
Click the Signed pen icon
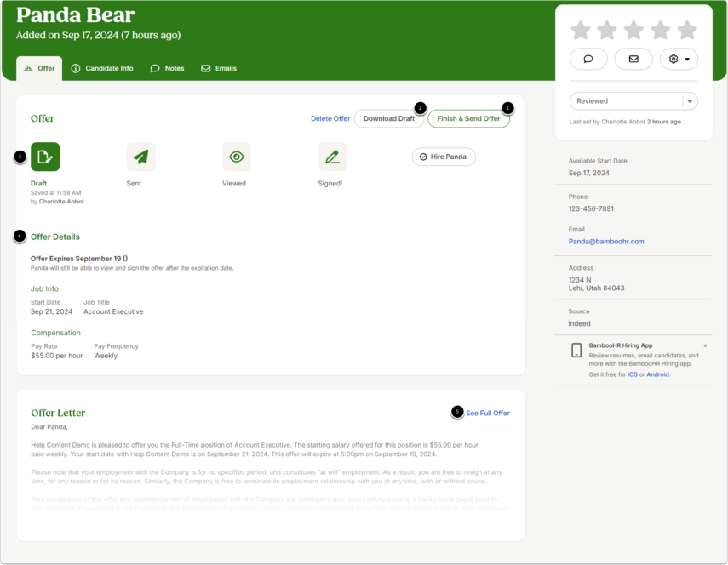332,157
